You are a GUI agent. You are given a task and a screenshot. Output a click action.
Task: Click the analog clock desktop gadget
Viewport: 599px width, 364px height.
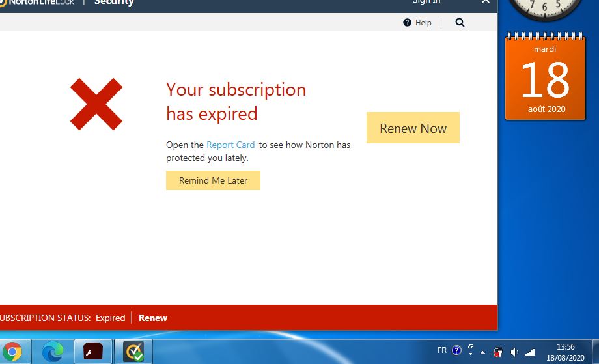[x=545, y=10]
